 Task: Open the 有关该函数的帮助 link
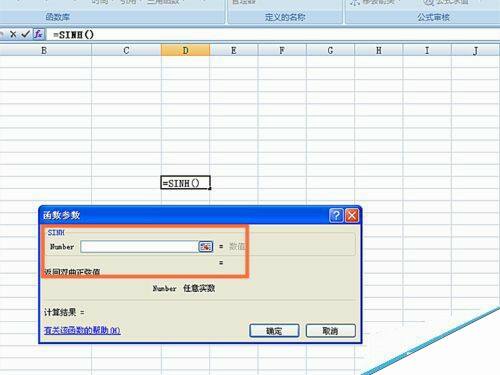[x=82, y=330]
